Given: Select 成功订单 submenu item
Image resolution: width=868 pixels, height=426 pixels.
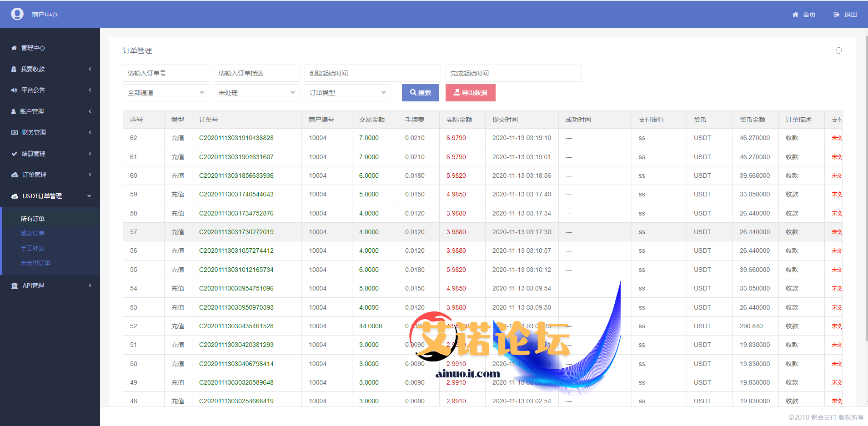Looking at the screenshot, I should pos(33,233).
